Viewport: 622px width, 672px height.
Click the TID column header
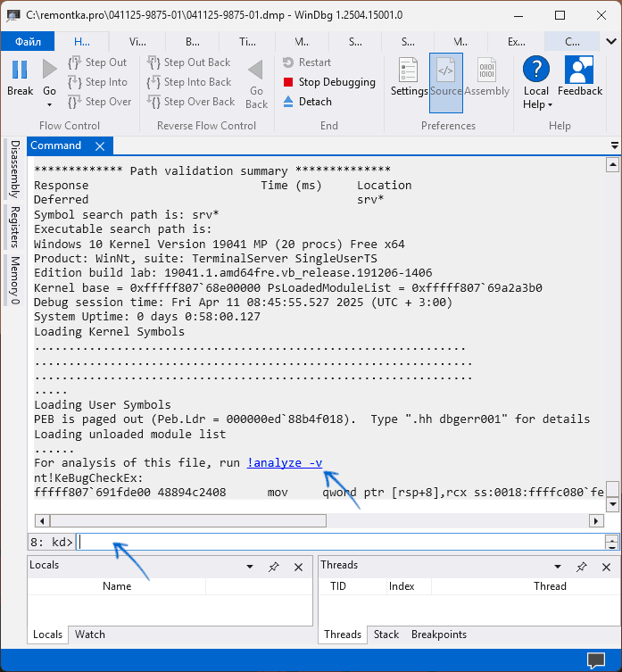click(338, 586)
